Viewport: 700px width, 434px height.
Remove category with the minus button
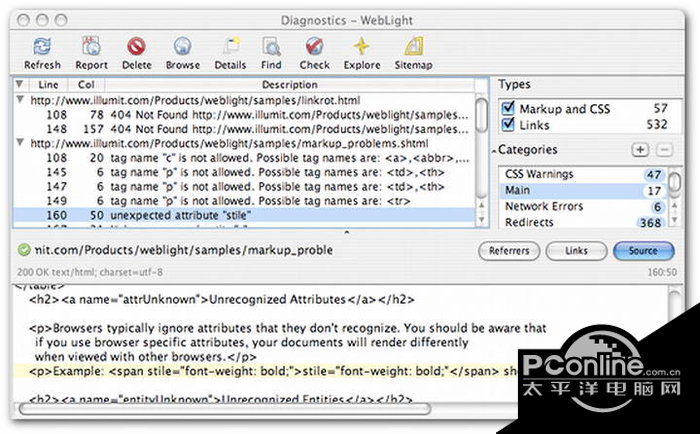[664, 150]
